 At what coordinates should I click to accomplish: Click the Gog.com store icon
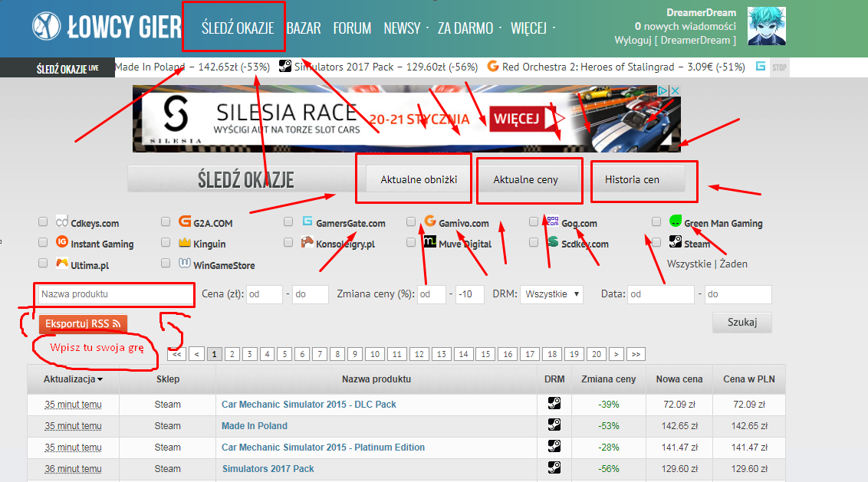[x=552, y=221]
